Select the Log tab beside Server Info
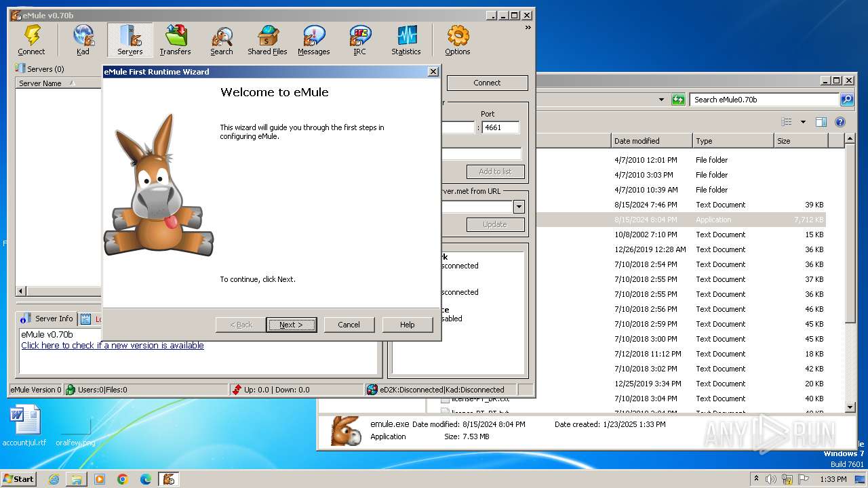 pos(90,319)
